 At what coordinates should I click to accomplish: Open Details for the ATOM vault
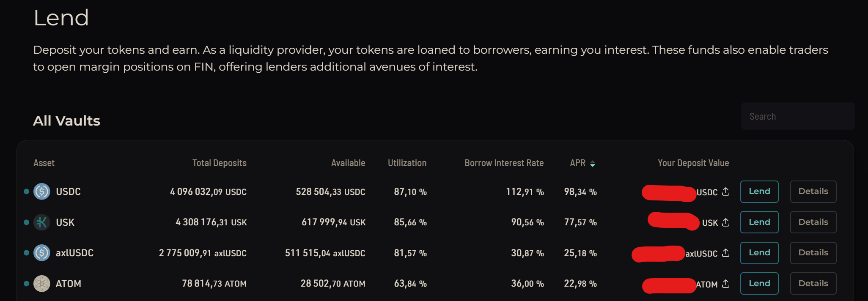pyautogui.click(x=813, y=284)
